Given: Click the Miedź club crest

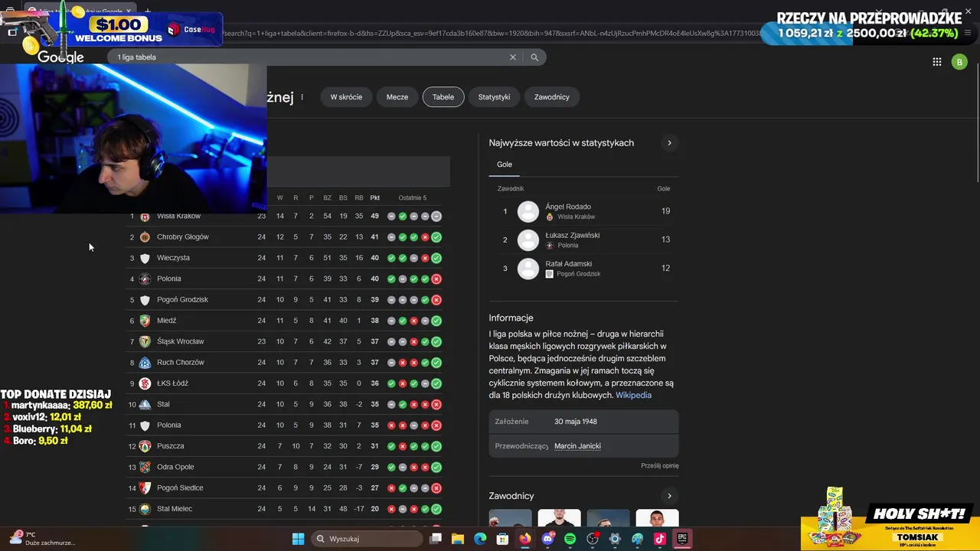Looking at the screenshot, I should pos(145,321).
